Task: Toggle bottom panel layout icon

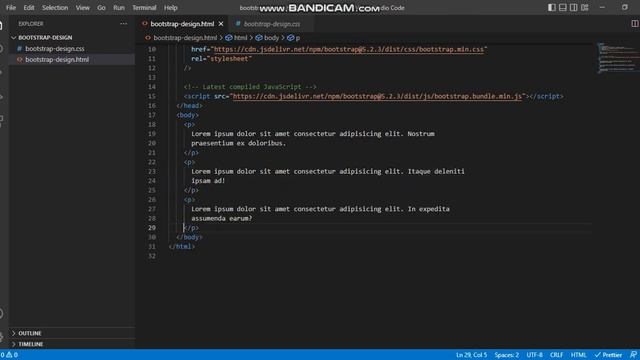Action: click(x=563, y=7)
